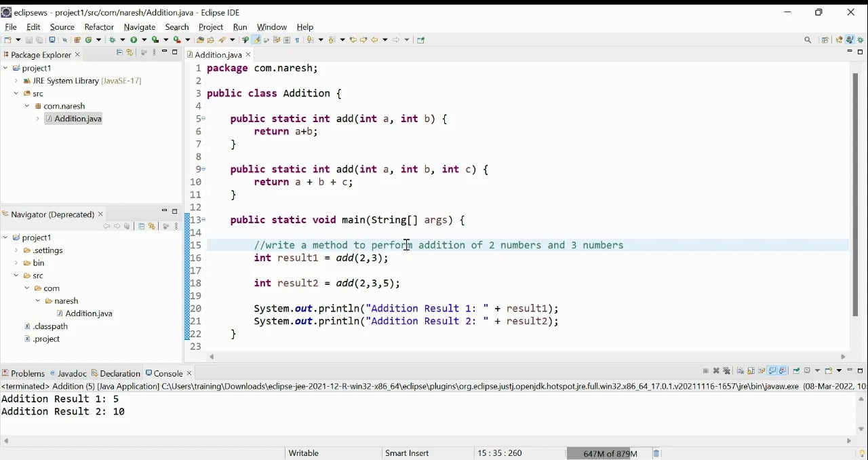The image size is (868, 460).
Task: Minimize the Navigator view
Action: pyautogui.click(x=165, y=210)
